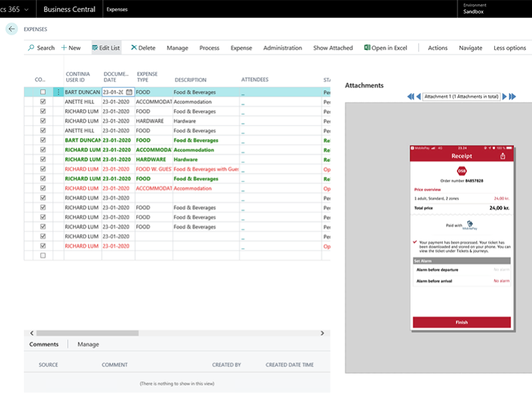
Task: Click the Finish button on receipt
Action: (462, 323)
